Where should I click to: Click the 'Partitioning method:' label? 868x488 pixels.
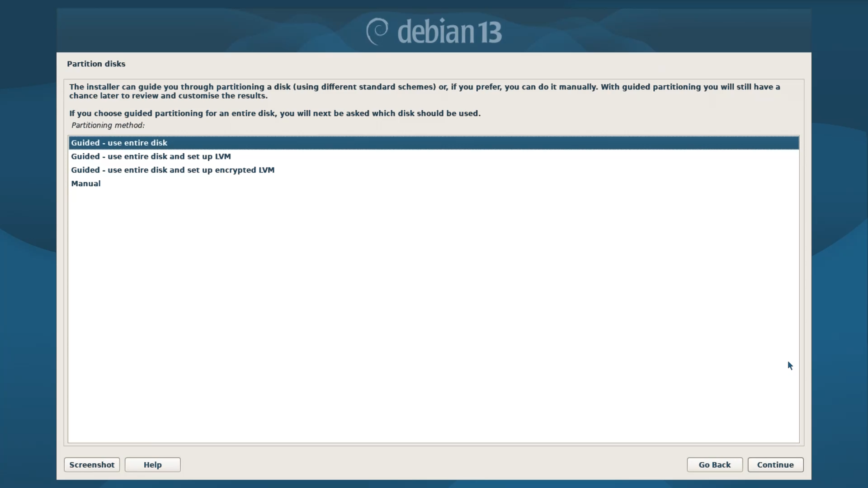[x=108, y=125]
